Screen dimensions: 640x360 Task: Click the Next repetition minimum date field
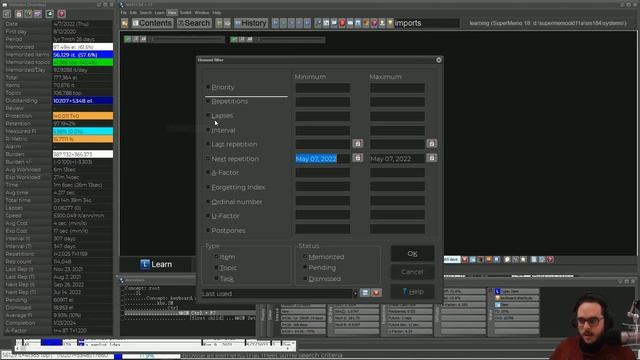tap(323, 158)
